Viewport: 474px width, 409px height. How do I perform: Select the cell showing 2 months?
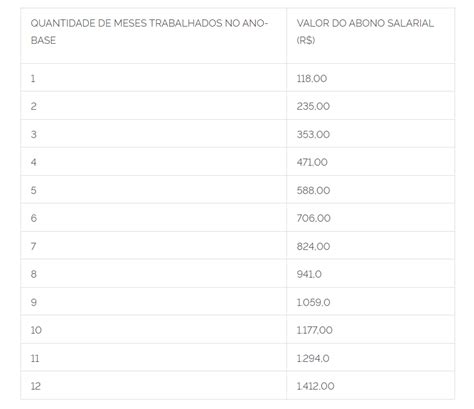(x=153, y=106)
